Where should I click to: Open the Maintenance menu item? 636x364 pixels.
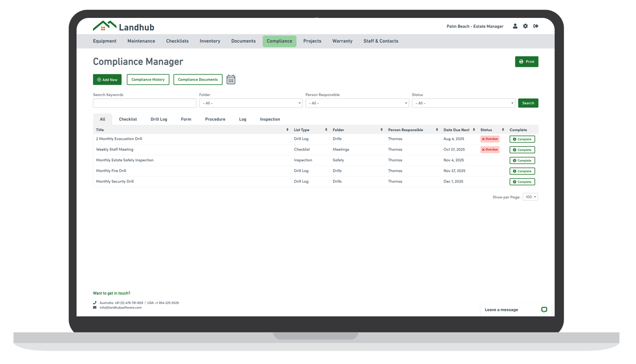click(x=141, y=41)
